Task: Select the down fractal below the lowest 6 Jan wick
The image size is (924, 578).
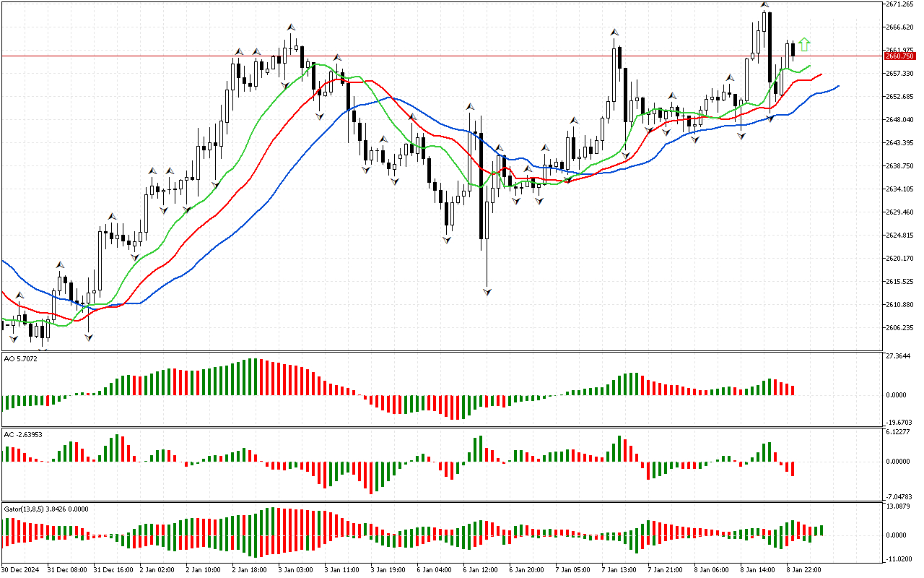Action: (487, 292)
